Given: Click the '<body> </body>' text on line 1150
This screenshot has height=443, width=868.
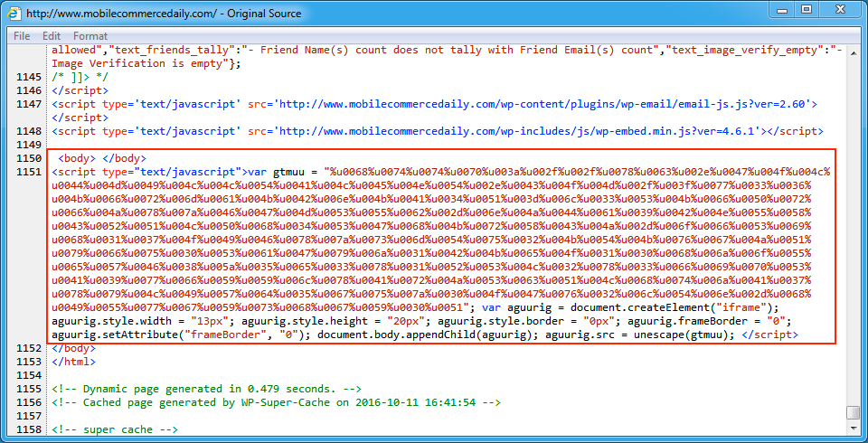Looking at the screenshot, I should pos(102,158).
